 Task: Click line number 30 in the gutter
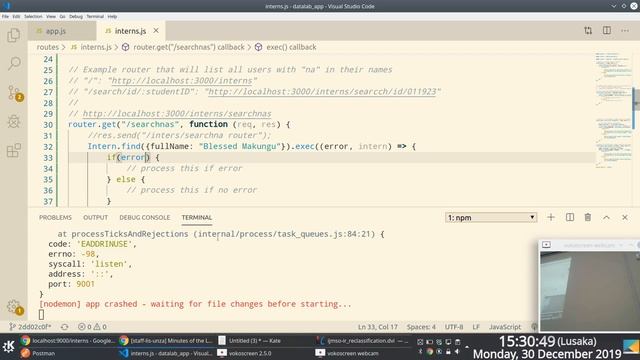48,125
